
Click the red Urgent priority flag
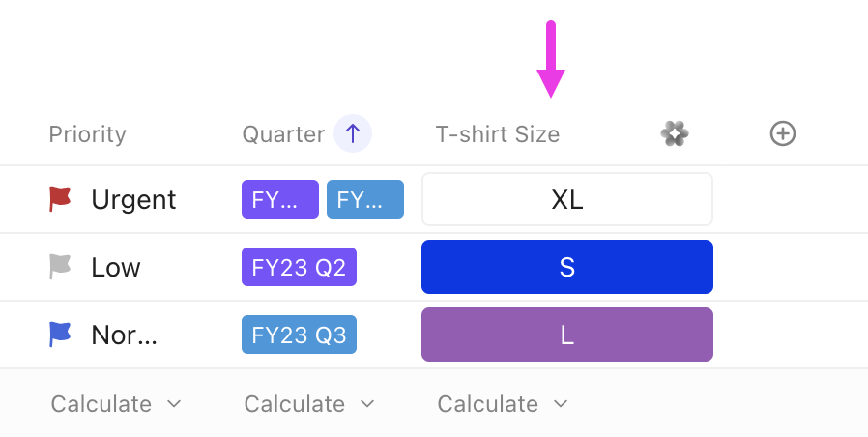pos(60,199)
